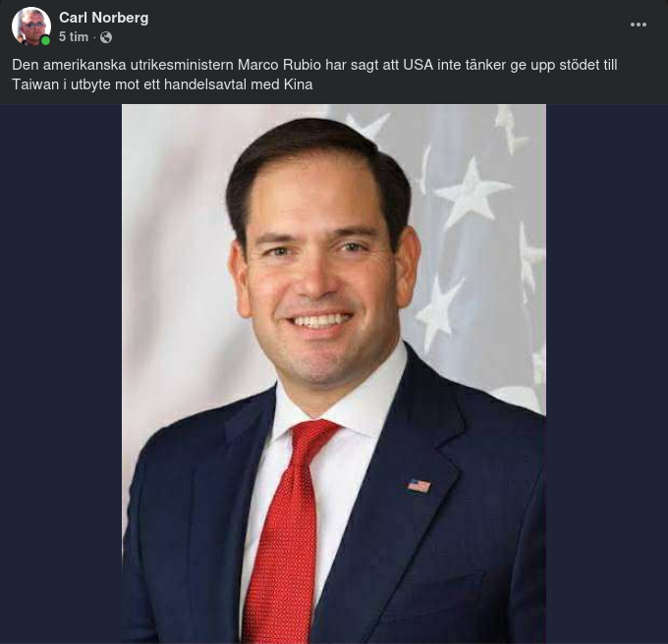The width and height of the screenshot is (668, 644).
Task: Click the green online status dot
Action: [45, 41]
